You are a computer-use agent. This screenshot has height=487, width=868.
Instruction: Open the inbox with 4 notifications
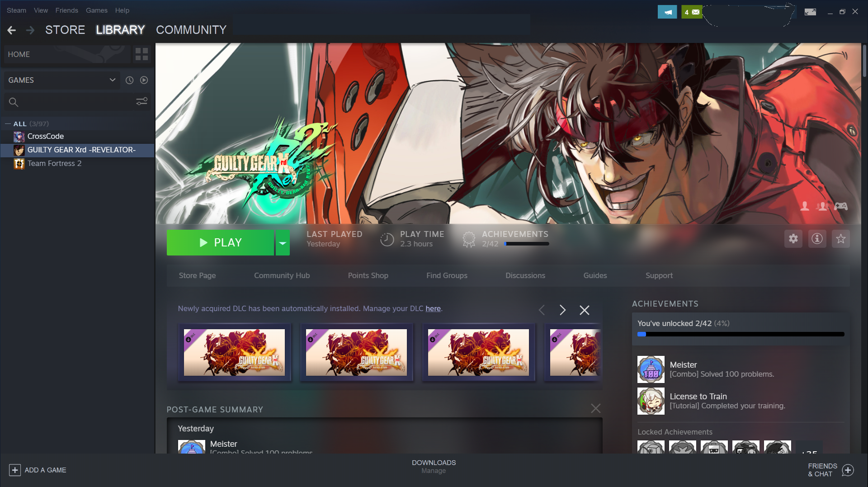[692, 12]
